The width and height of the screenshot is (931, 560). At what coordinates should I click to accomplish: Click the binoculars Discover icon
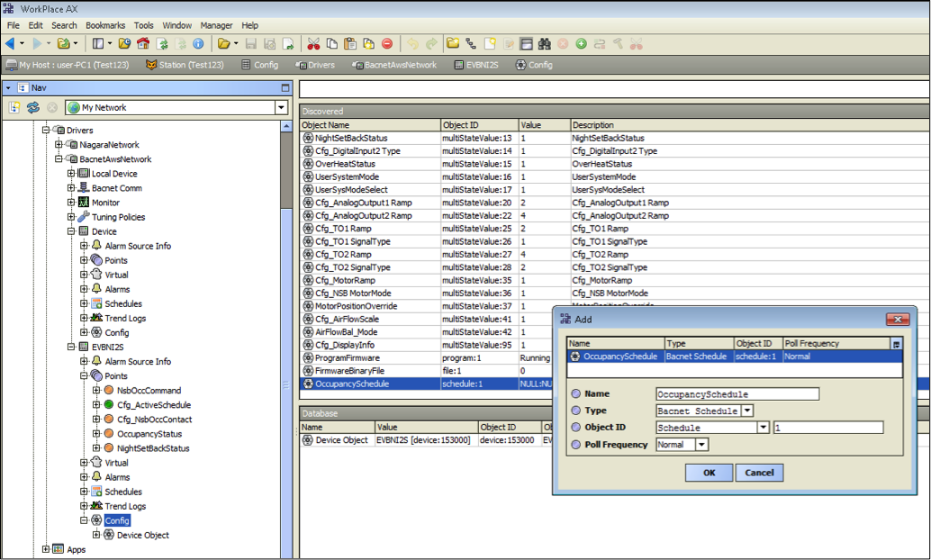pos(545,44)
